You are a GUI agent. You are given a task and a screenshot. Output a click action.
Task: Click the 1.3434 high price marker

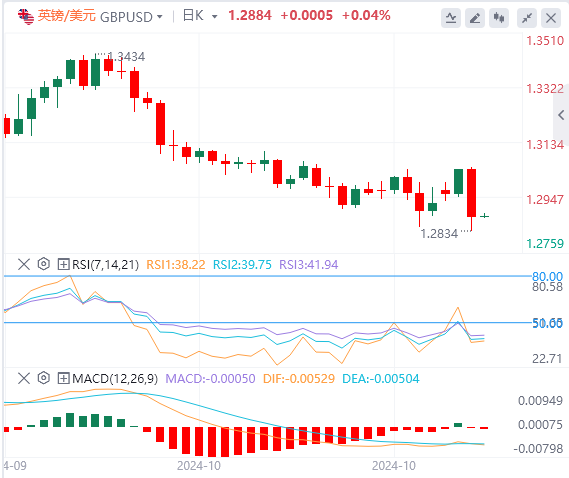pyautogui.click(x=126, y=57)
